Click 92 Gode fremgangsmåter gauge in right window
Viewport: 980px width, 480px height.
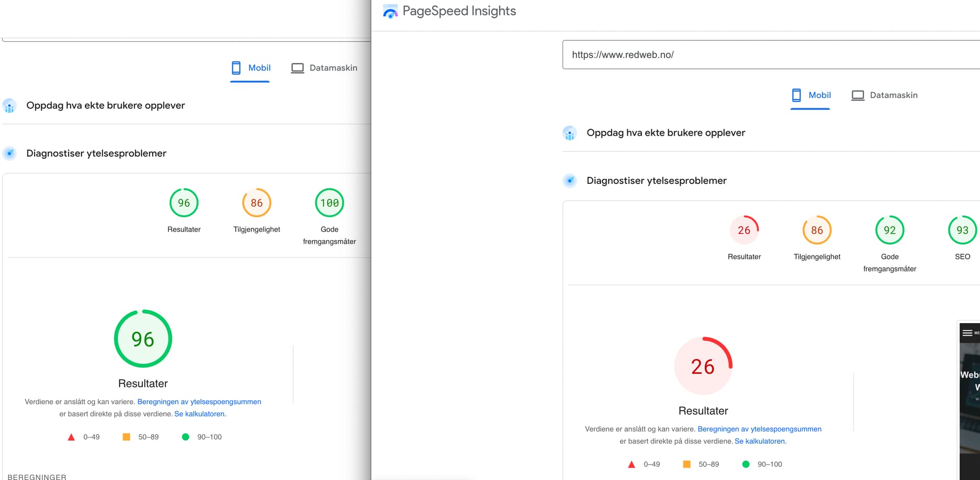tap(890, 230)
